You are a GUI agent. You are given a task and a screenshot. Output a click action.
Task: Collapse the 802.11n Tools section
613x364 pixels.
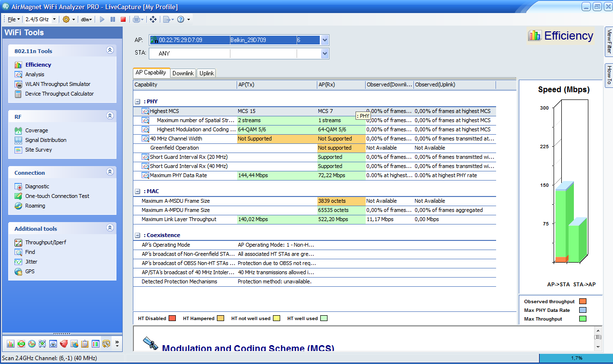[110, 50]
